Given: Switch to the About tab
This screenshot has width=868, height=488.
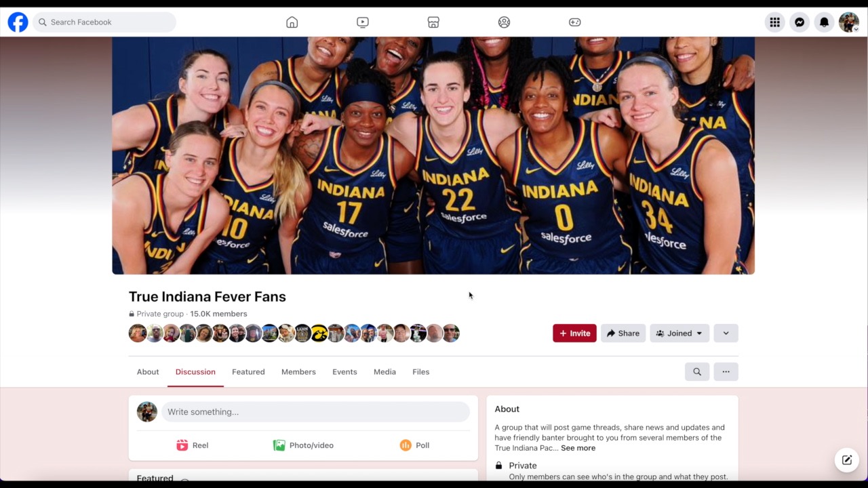Looking at the screenshot, I should tap(148, 371).
